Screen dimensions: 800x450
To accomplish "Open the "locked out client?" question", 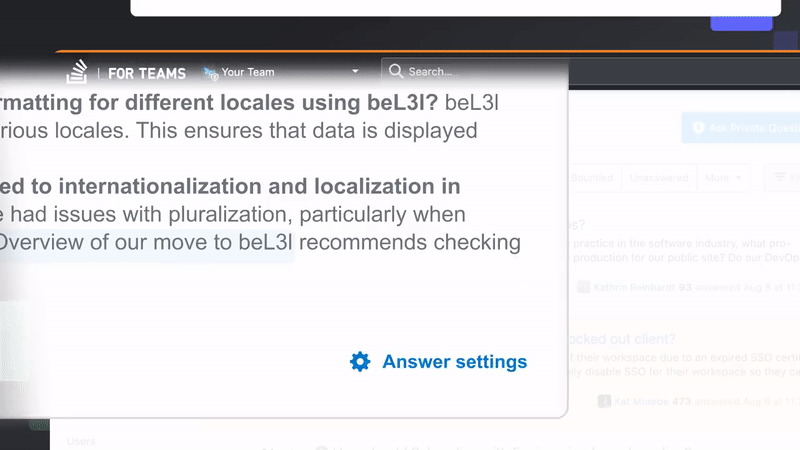I will click(x=621, y=338).
